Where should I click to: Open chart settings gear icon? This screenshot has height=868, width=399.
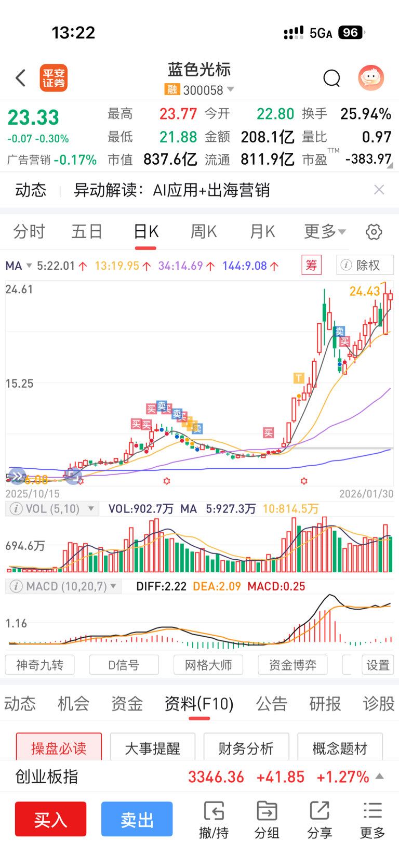[374, 232]
